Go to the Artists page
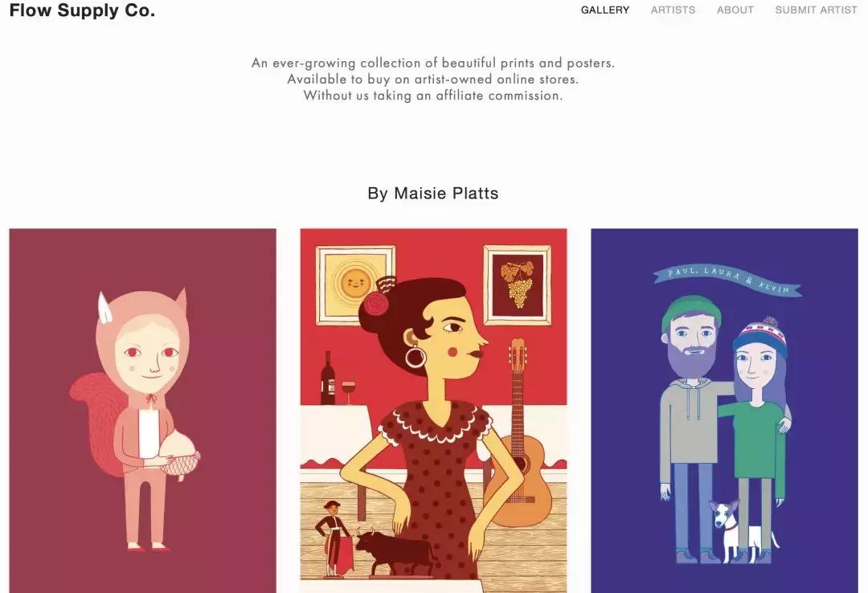This screenshot has width=868, height=593. point(674,10)
